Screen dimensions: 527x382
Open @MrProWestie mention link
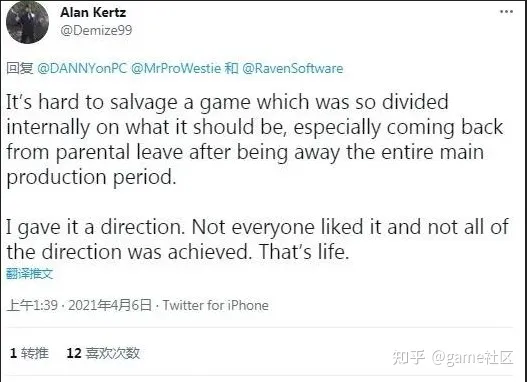pos(176,69)
